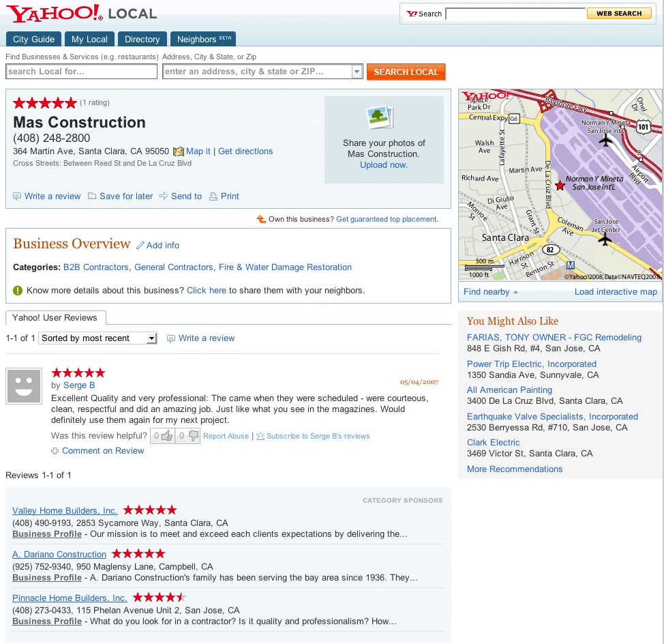The image size is (664, 644).
Task: Click the printer icon next to Print
Action: 213,196
